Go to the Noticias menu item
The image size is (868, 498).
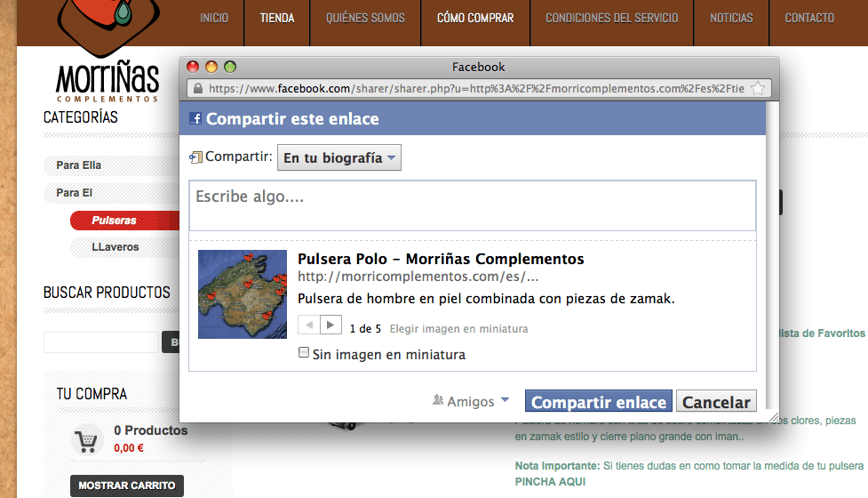(731, 19)
